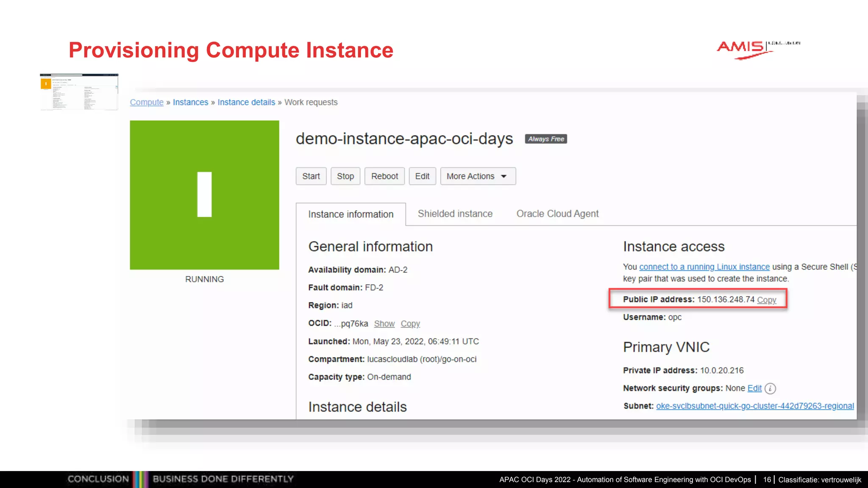Screen dimensions: 868x488
Task: Click Capacity type On-demand text
Action: pyautogui.click(x=359, y=377)
